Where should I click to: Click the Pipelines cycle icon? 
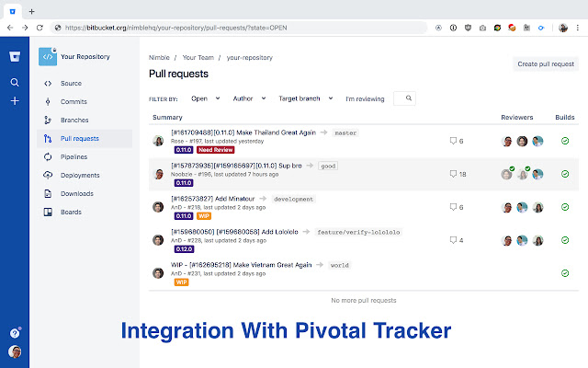[48, 157]
